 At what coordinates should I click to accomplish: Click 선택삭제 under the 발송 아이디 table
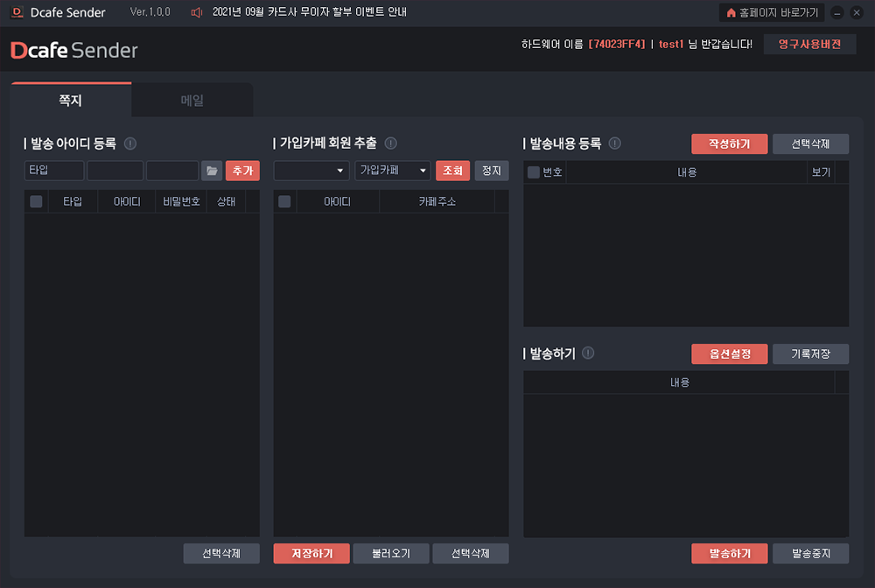221,553
